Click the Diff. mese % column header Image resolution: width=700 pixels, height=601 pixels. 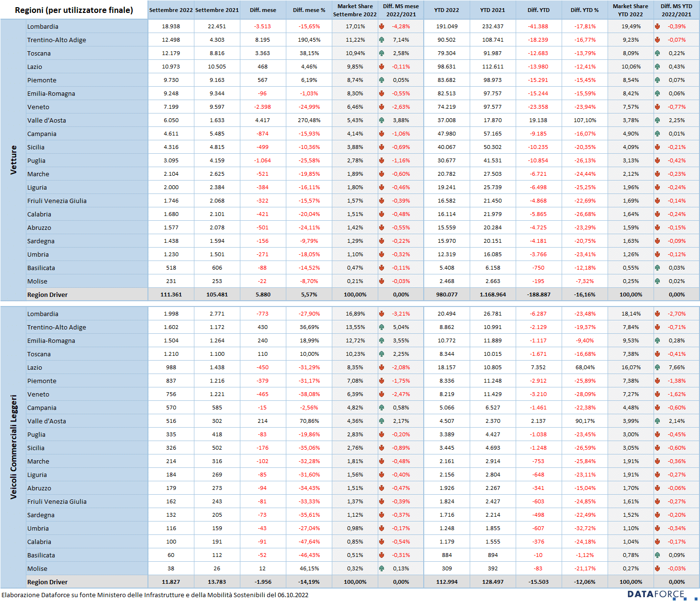pos(309,10)
